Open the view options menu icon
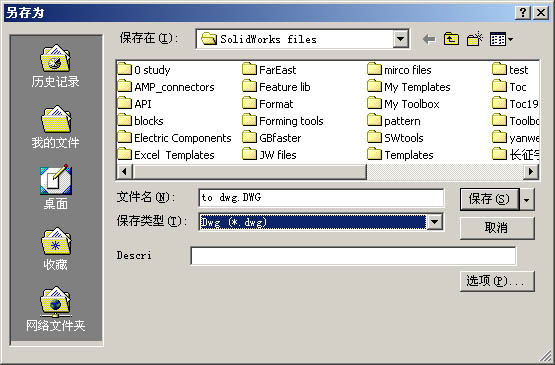 (501, 39)
